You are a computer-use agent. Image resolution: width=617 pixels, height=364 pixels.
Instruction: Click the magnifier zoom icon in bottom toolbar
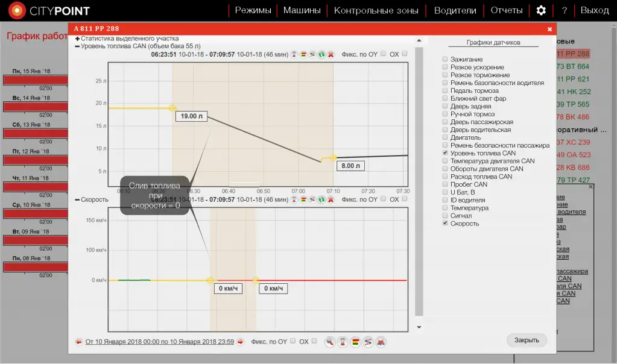pyautogui.click(x=330, y=342)
